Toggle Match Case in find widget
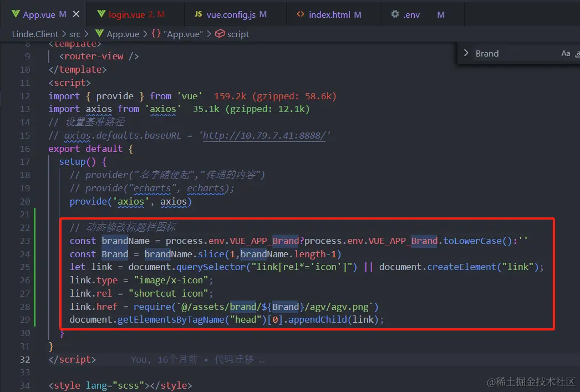 click(566, 54)
